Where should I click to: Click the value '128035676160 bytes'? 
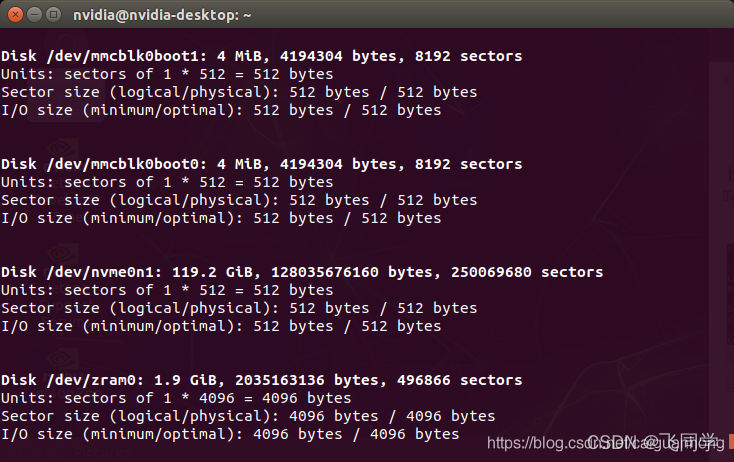pyautogui.click(x=352, y=272)
